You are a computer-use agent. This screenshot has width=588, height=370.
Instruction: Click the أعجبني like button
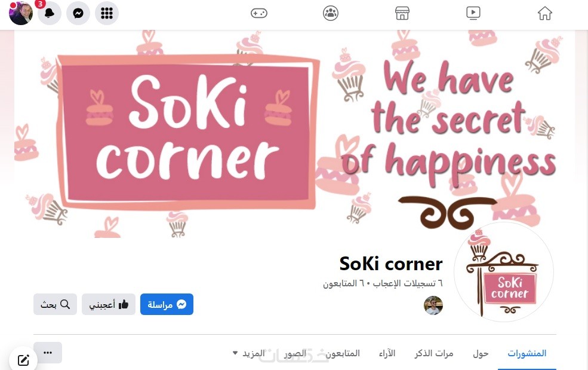pos(109,304)
